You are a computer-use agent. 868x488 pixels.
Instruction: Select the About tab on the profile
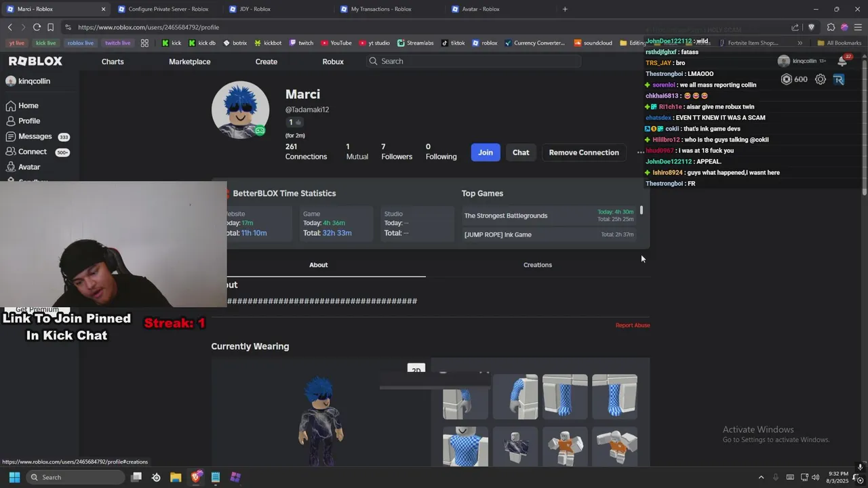point(318,265)
